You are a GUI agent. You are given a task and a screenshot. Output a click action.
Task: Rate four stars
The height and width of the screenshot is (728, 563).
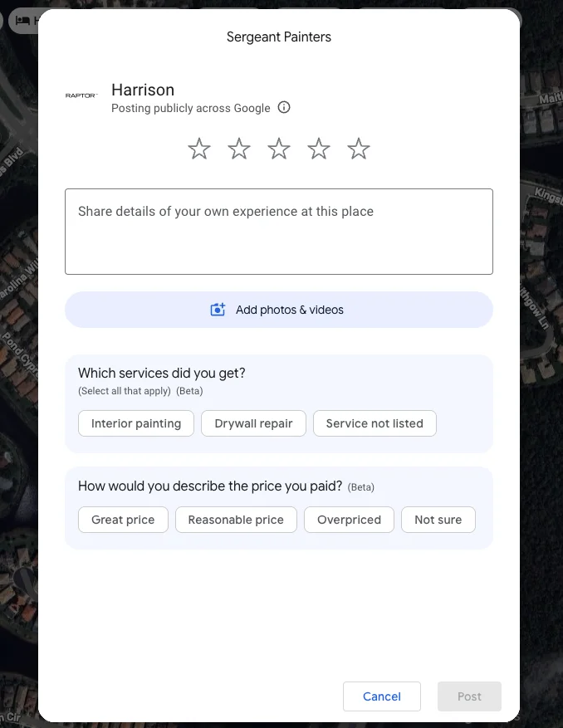tap(319, 149)
